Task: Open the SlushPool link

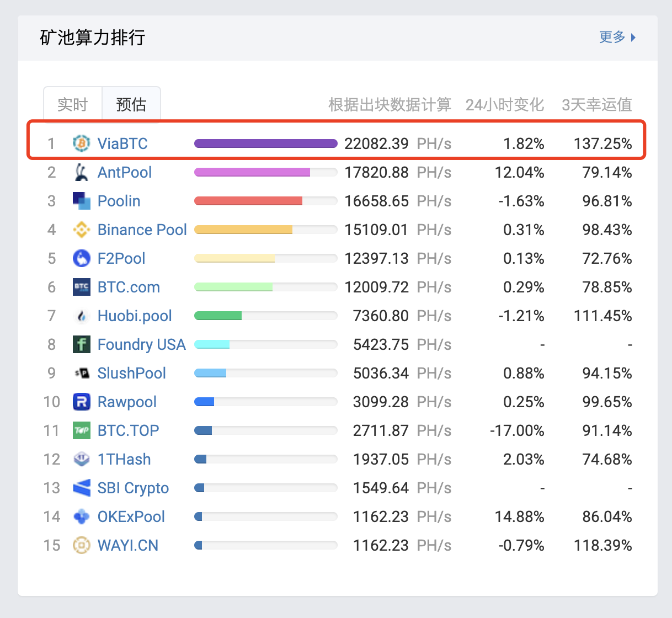Action: [x=132, y=373]
